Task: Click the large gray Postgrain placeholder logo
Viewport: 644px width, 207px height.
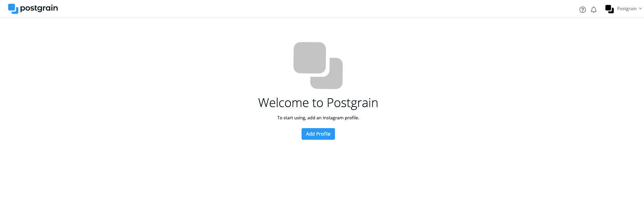Action: [x=318, y=65]
